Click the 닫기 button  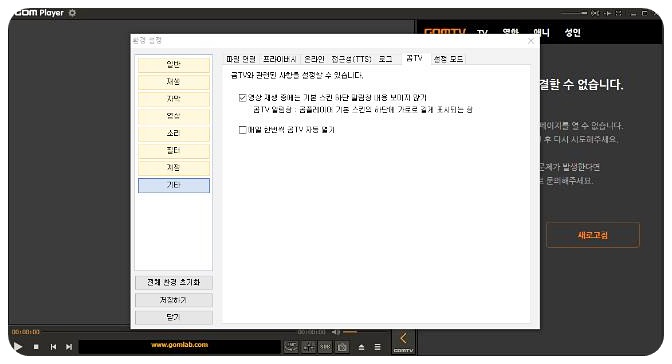[x=174, y=317]
